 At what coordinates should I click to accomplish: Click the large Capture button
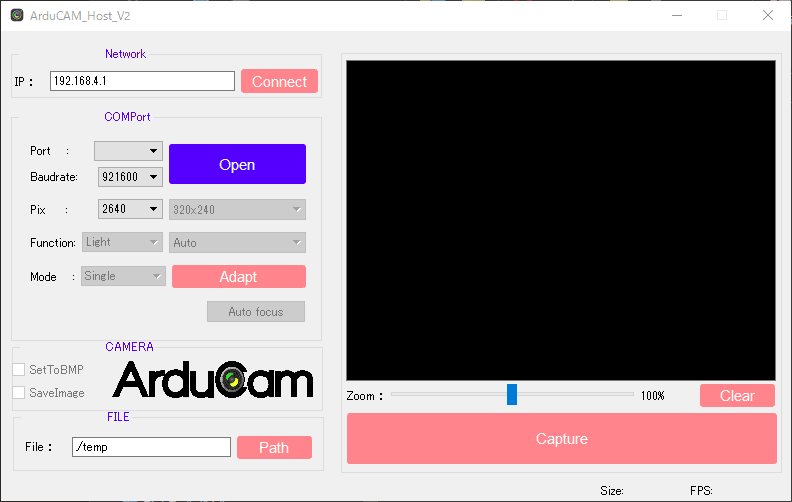click(x=562, y=438)
